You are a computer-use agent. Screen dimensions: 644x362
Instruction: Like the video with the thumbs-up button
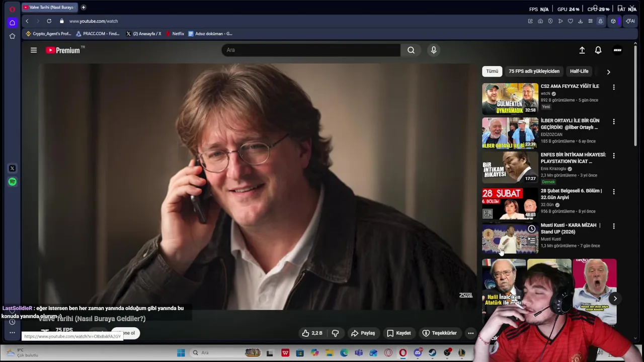[x=312, y=333]
